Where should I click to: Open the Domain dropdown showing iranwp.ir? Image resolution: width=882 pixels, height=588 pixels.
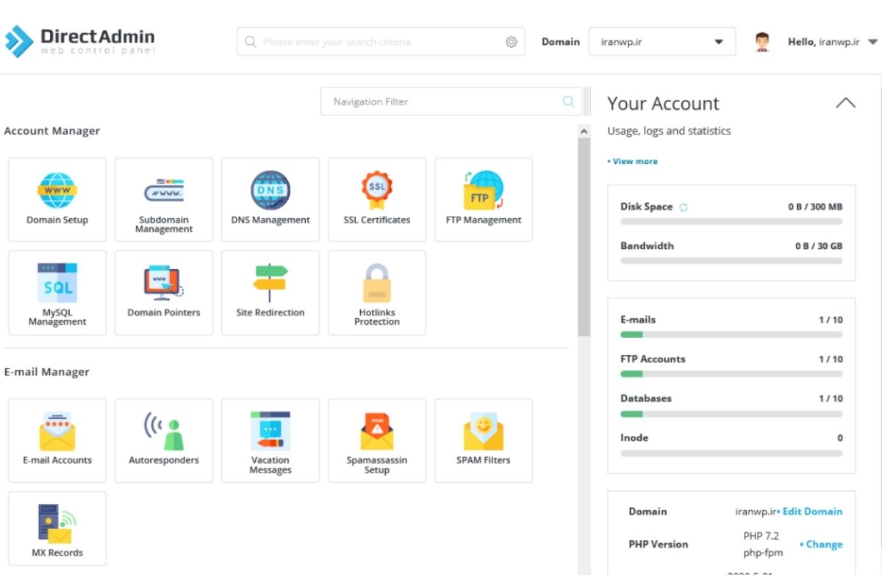click(x=661, y=42)
